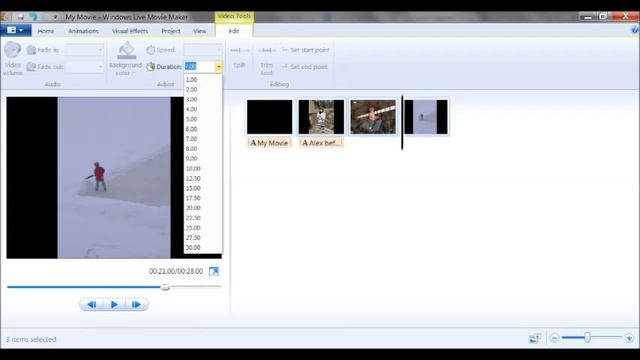Viewport: 640px width, 360px height.
Task: Select the Edit tab under Video Tools
Action: pos(233,31)
